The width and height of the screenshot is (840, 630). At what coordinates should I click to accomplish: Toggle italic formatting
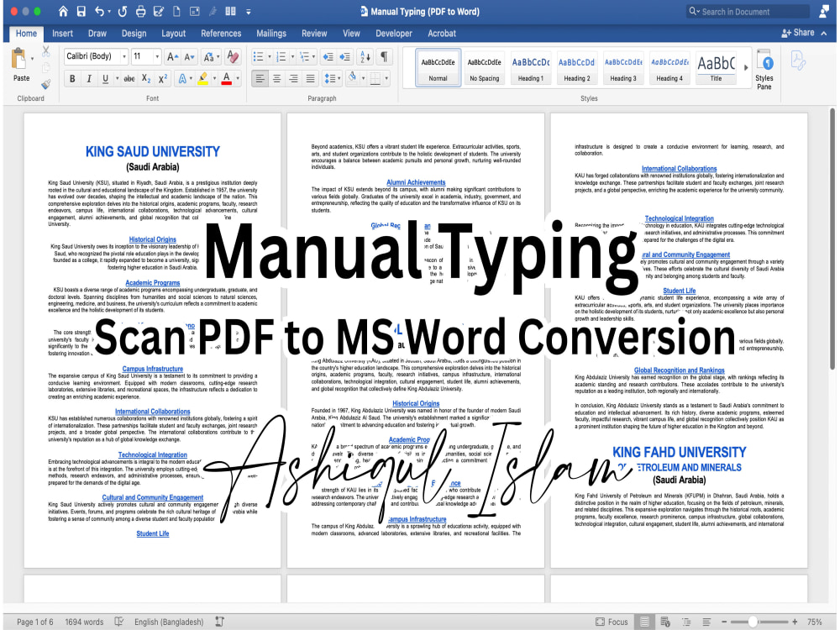point(89,79)
